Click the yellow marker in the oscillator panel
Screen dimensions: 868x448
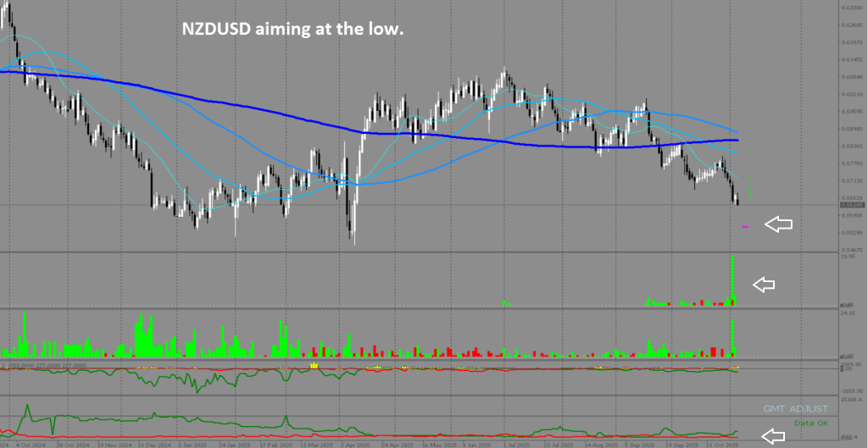tap(313, 365)
